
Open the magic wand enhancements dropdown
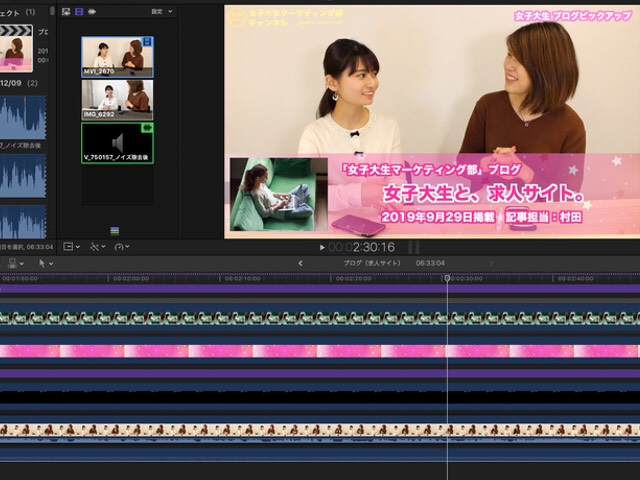[98, 247]
